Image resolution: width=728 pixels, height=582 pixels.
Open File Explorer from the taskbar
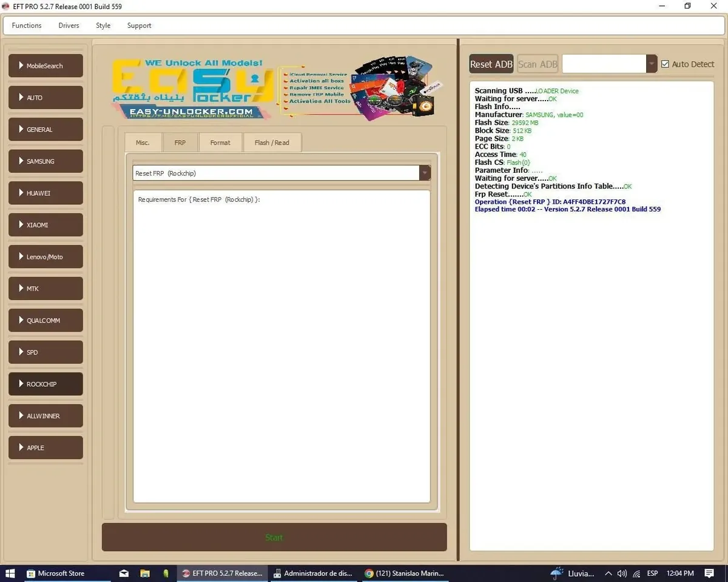pos(145,573)
